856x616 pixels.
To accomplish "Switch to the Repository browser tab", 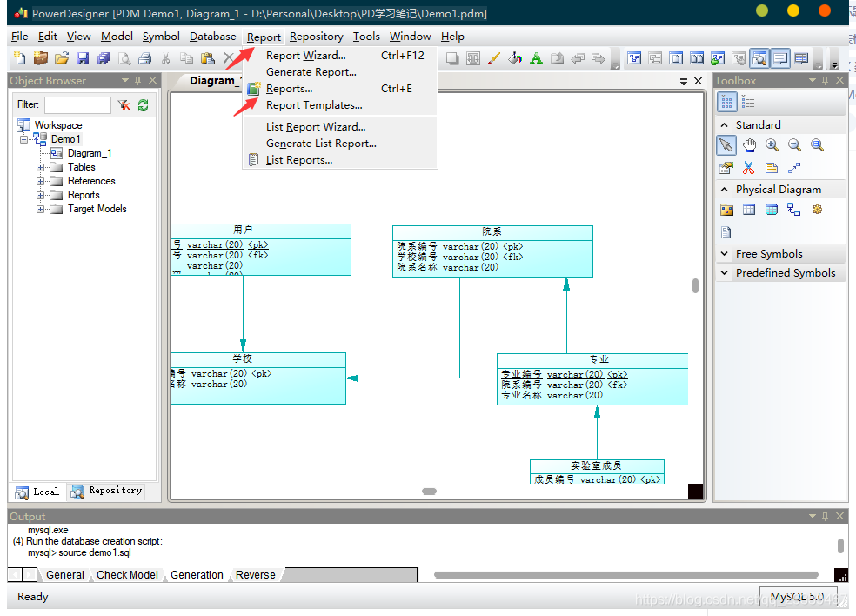I will pyautogui.click(x=106, y=491).
